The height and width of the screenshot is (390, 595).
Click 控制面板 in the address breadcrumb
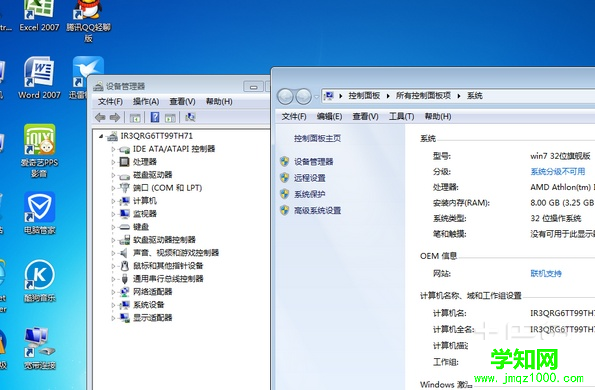click(364, 96)
